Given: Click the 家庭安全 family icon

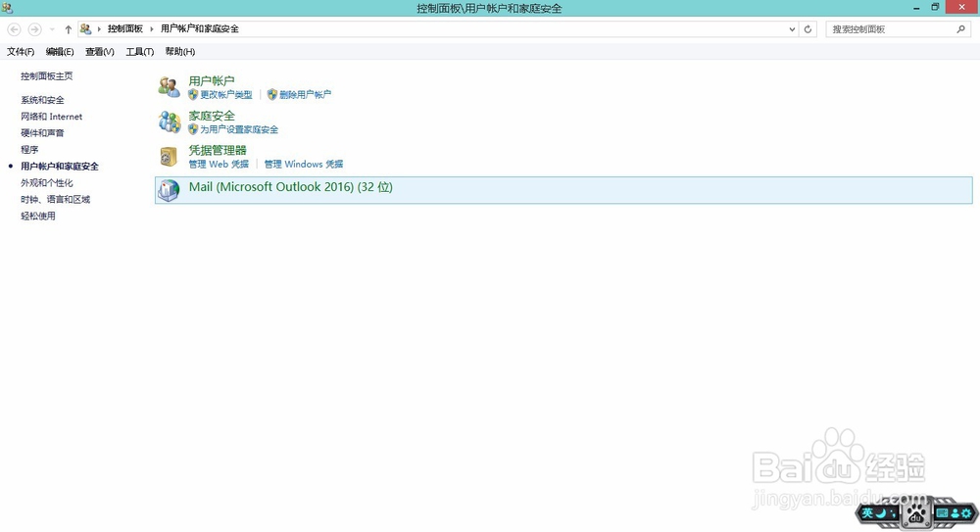Looking at the screenshot, I should click(x=169, y=121).
